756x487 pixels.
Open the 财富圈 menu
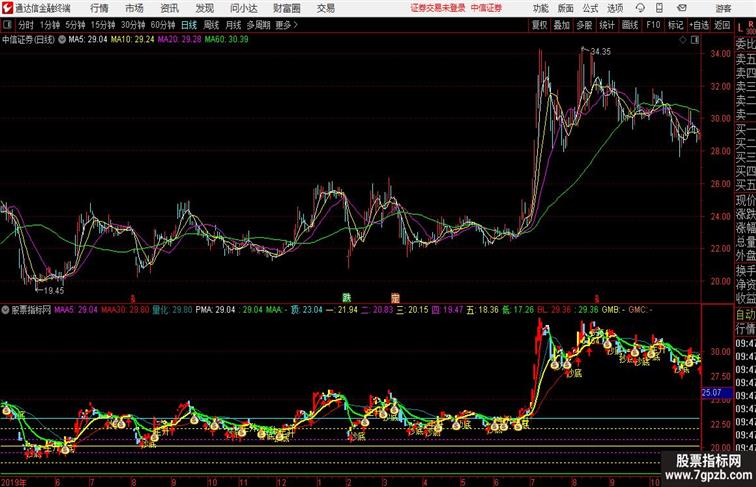(287, 8)
